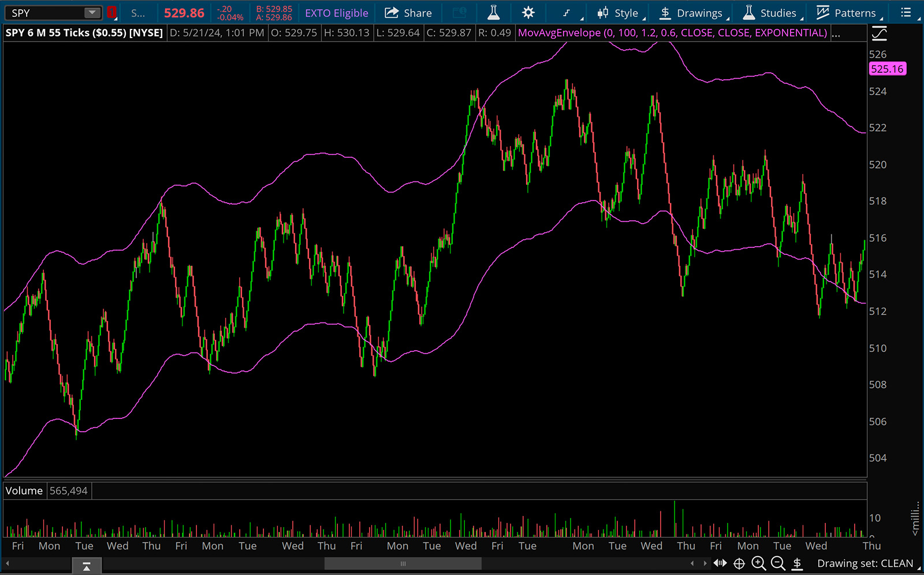
Task: Click the Volume panel label
Action: point(24,491)
